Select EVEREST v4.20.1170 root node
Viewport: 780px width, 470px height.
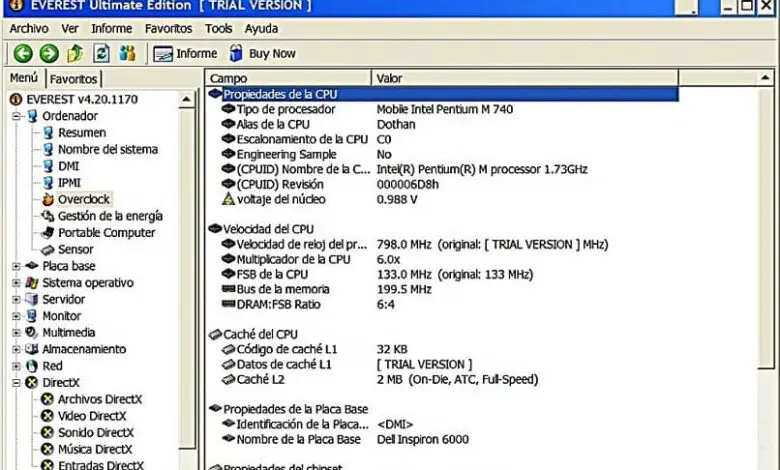click(74, 99)
